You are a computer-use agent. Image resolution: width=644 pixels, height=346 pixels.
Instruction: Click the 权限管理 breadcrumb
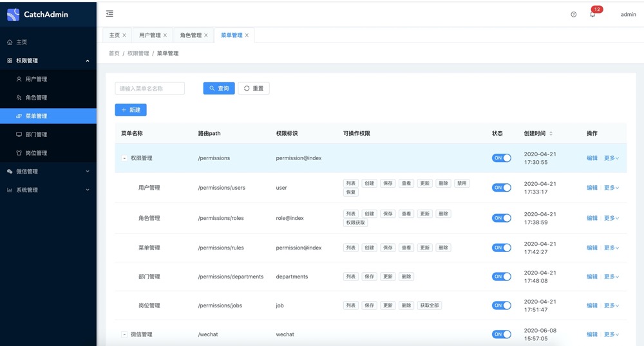[138, 53]
